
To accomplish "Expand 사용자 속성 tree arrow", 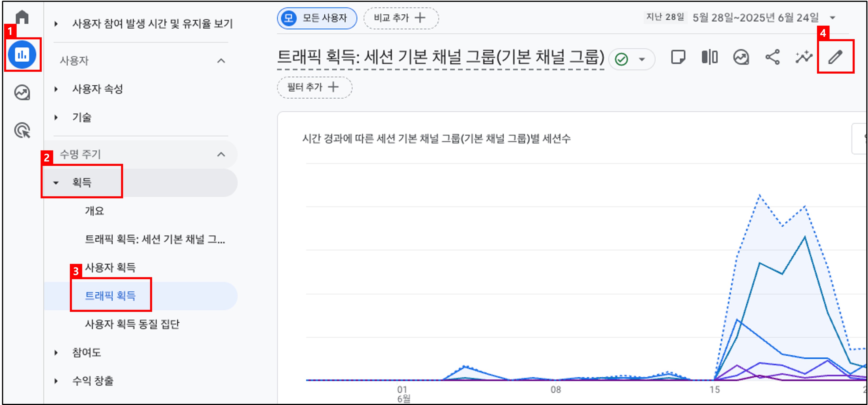I will 56,89.
